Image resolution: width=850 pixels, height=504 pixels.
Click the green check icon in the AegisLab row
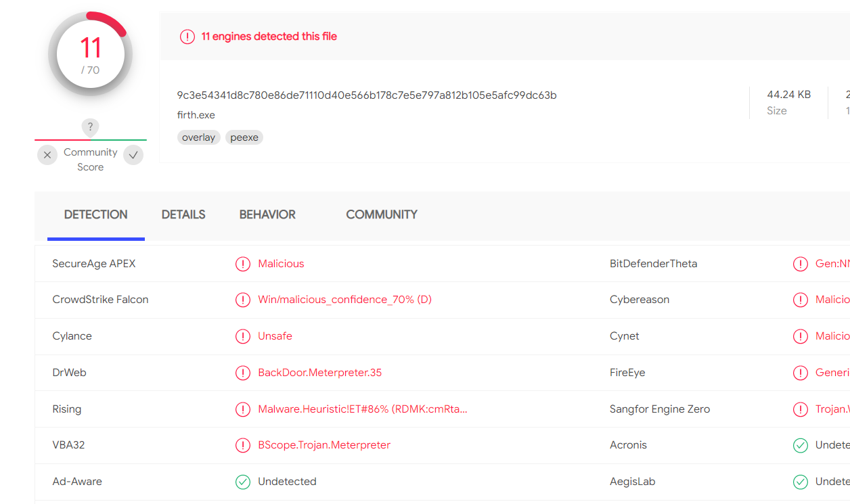pos(801,482)
